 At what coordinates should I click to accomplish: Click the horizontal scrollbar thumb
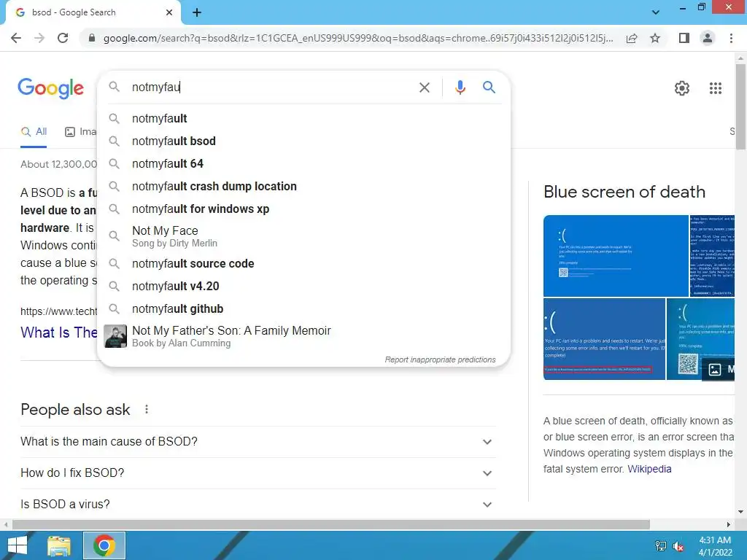tap(331, 524)
